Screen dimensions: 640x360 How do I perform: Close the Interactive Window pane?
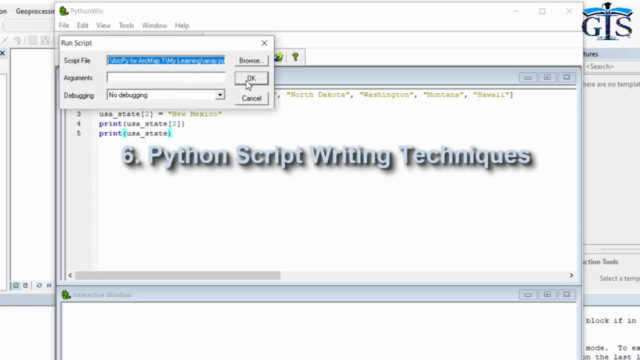[x=567, y=294]
